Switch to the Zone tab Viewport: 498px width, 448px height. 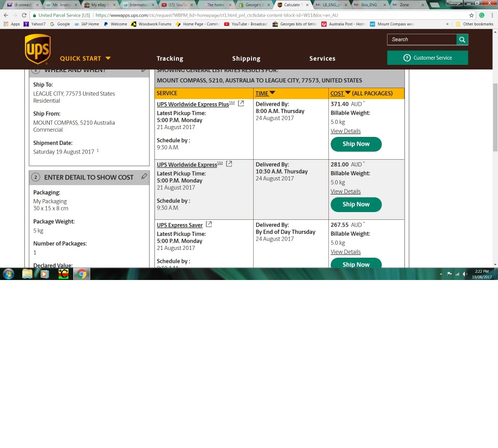point(408,5)
